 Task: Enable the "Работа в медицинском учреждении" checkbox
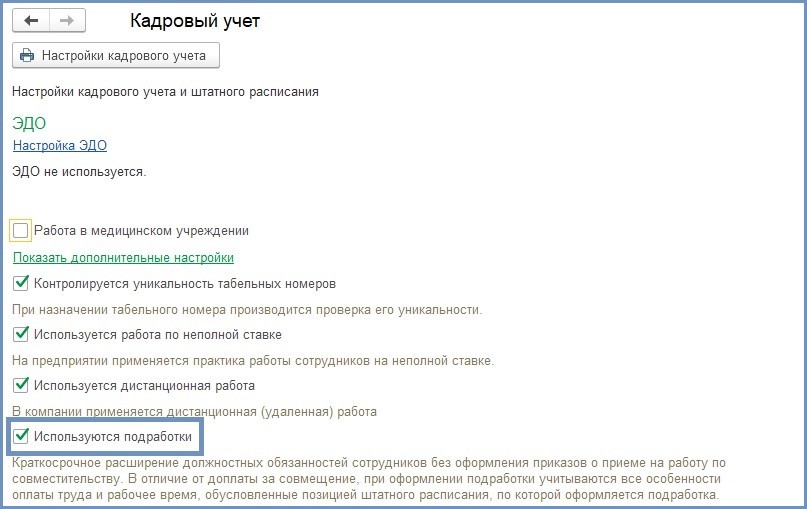[x=21, y=231]
